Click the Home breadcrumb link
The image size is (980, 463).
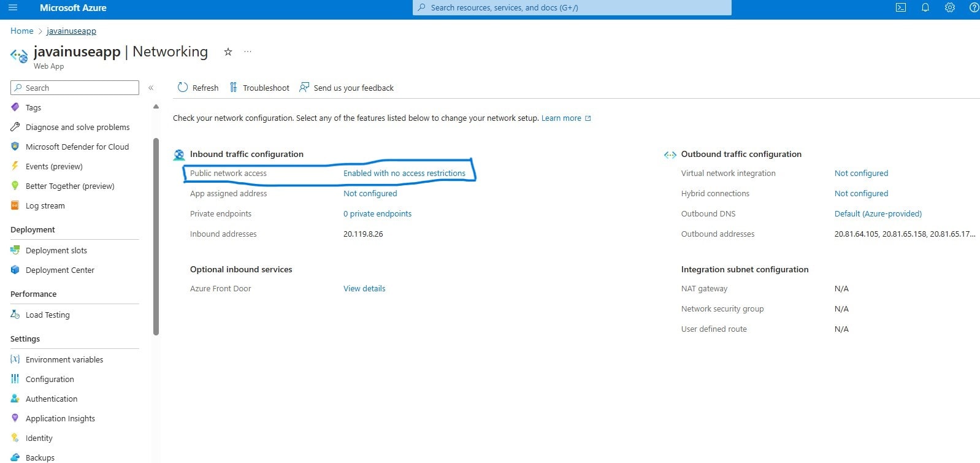point(22,31)
